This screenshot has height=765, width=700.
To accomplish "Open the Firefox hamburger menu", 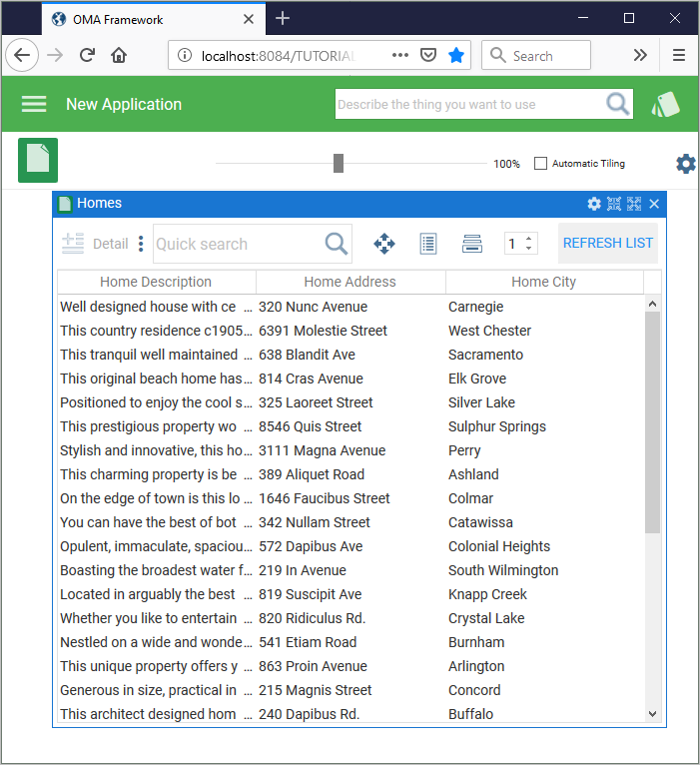I will [679, 55].
